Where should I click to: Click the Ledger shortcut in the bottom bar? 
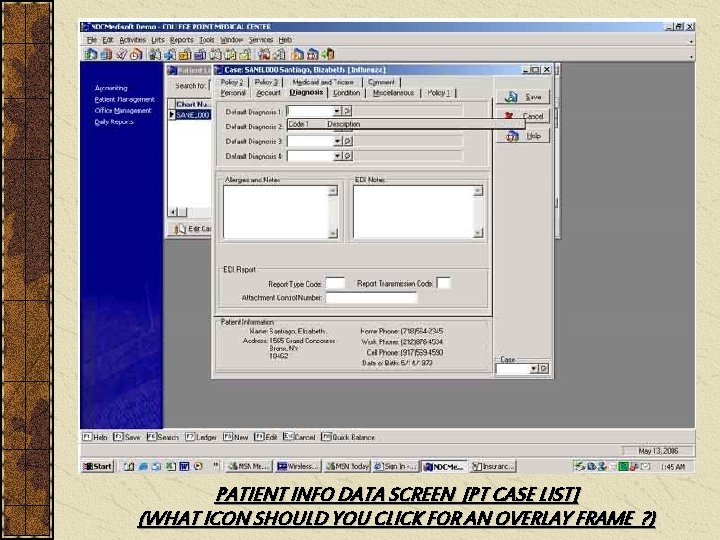[201, 437]
